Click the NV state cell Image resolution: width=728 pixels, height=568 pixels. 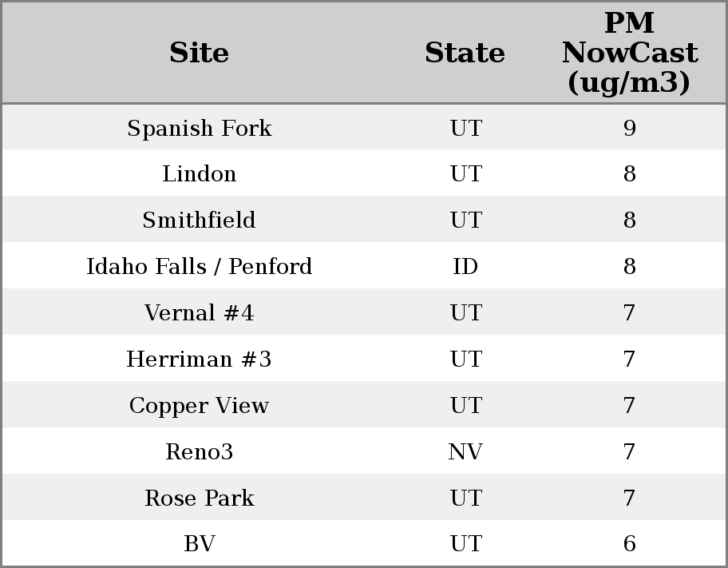pyautogui.click(x=465, y=452)
